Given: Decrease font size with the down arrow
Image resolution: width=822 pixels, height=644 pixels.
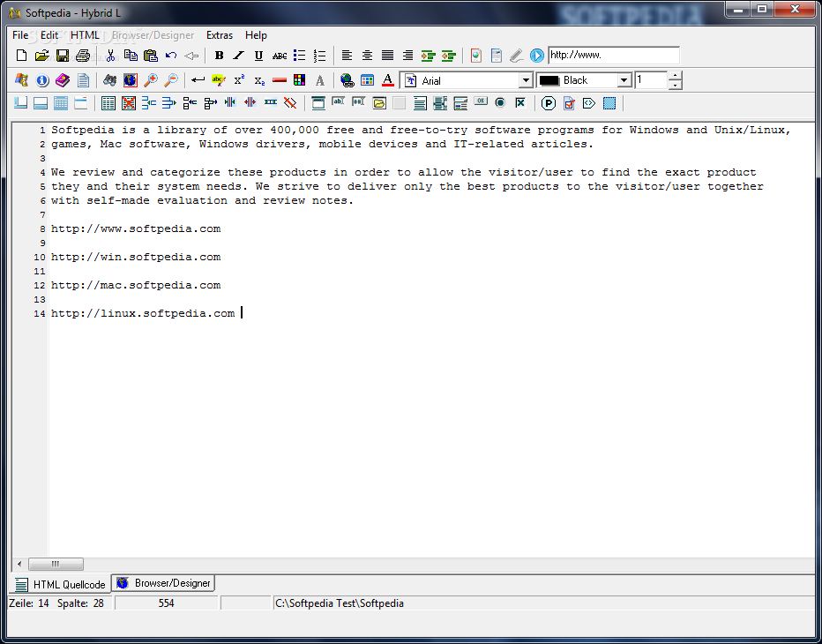Looking at the screenshot, I should click(x=676, y=85).
